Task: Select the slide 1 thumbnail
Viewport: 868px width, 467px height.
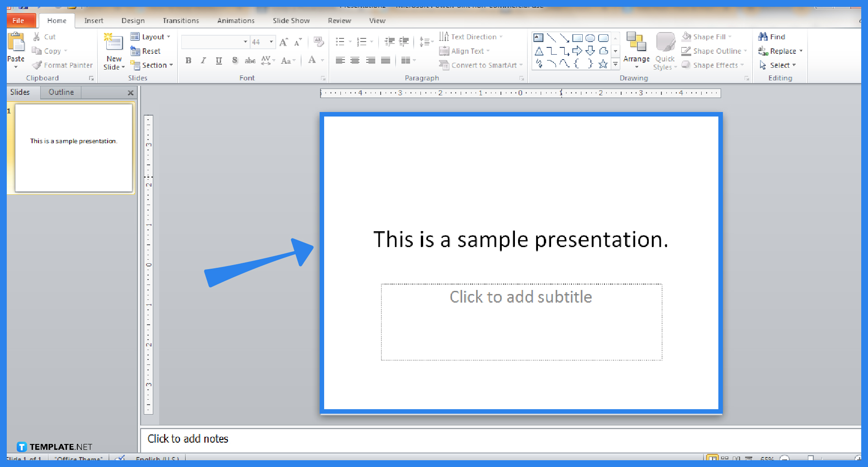Action: 73,148
